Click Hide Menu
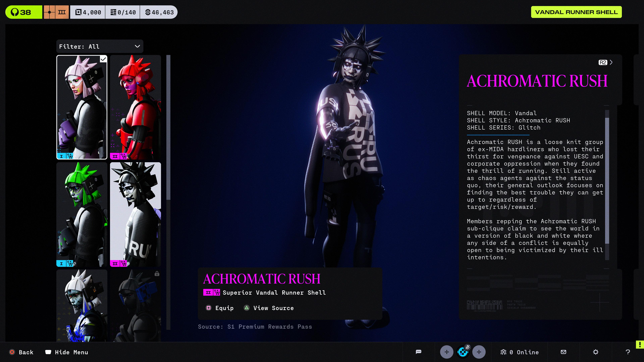The height and width of the screenshot is (362, 644). point(67,352)
